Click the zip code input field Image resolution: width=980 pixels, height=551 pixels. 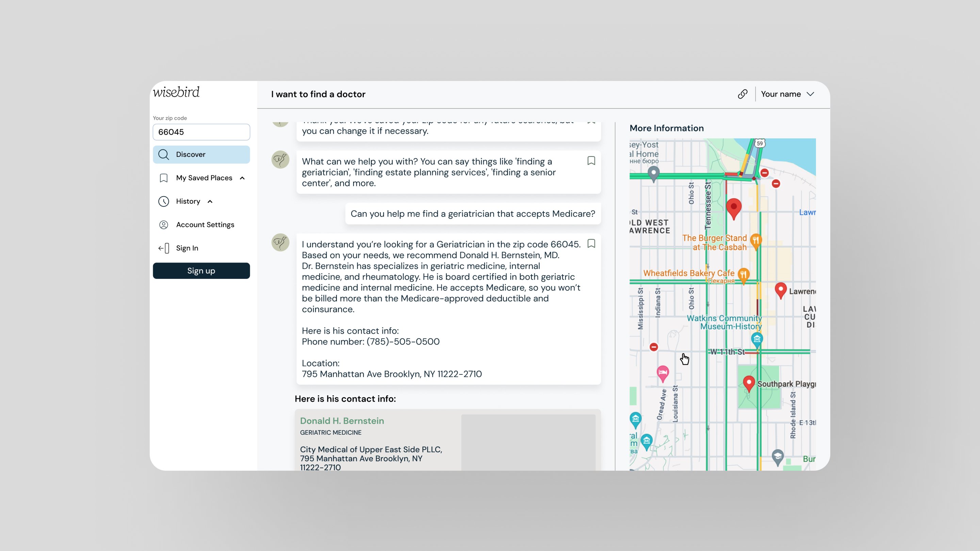(x=201, y=132)
